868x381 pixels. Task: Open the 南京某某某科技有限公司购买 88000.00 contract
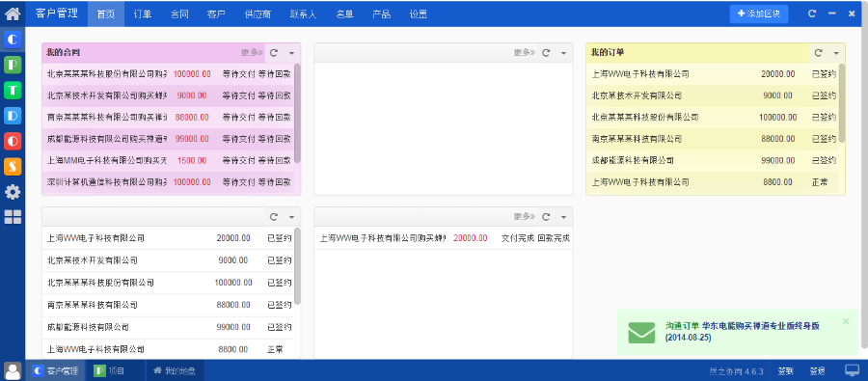point(168,117)
